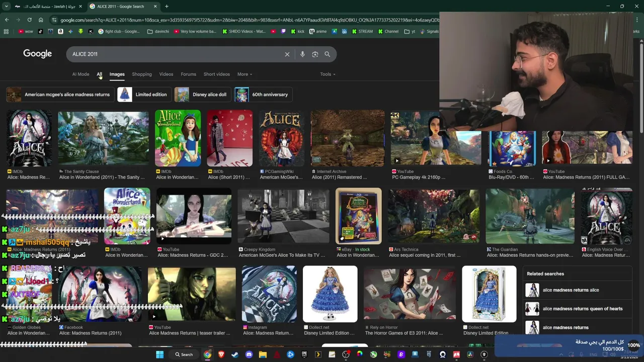The image size is (644, 362).
Task: Open the Amazon bookmark icon
Action: pos(60,31)
